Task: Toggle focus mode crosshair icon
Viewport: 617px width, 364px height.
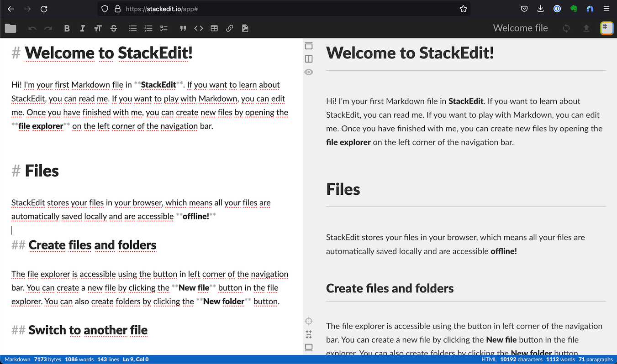Action: [x=309, y=321]
